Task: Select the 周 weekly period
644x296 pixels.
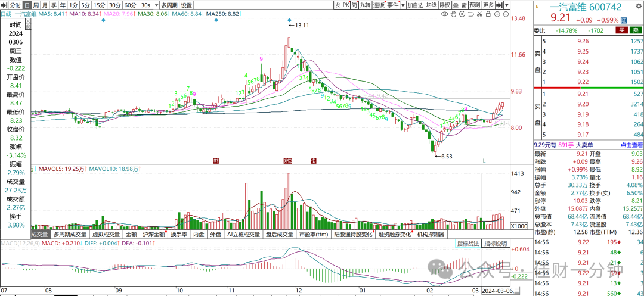Action: (x=36, y=5)
